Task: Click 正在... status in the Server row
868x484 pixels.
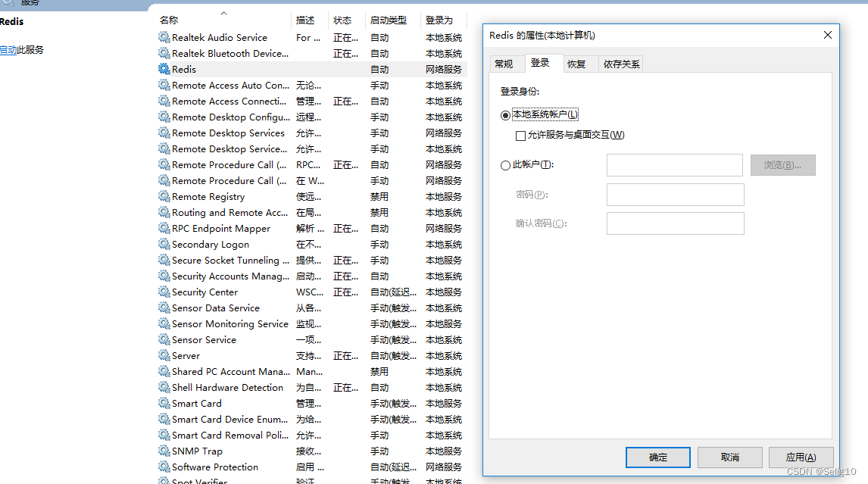Action: 345,355
